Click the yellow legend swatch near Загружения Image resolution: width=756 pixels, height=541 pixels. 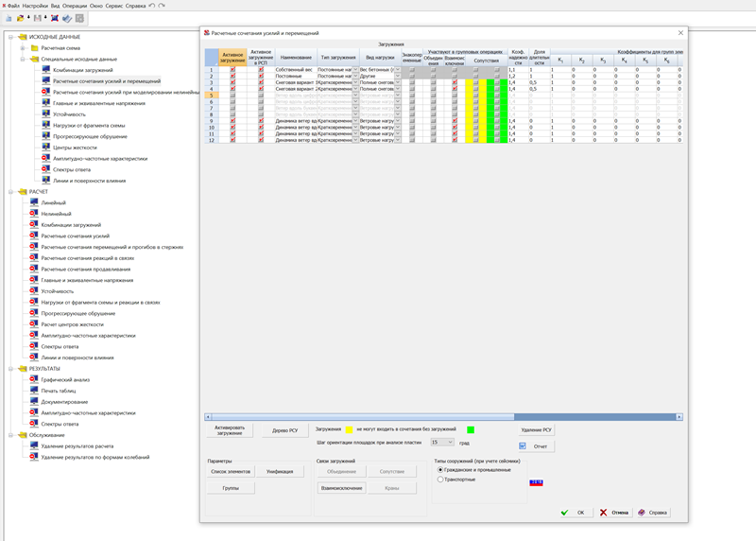pyautogui.click(x=349, y=429)
